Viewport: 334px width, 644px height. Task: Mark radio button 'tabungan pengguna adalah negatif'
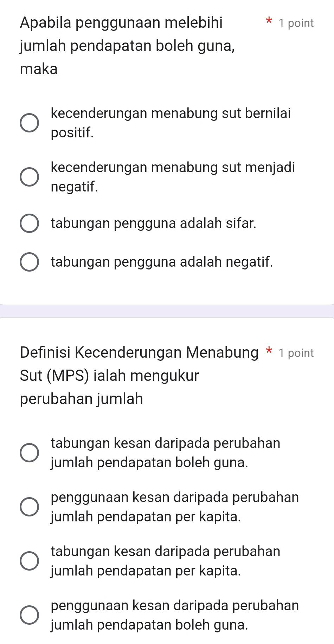pos(29,262)
